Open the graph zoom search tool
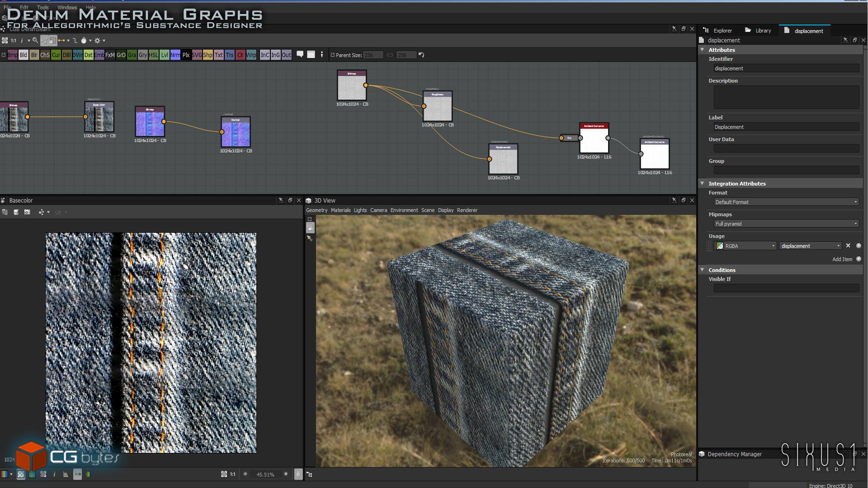This screenshot has height=488, width=868. (35, 41)
